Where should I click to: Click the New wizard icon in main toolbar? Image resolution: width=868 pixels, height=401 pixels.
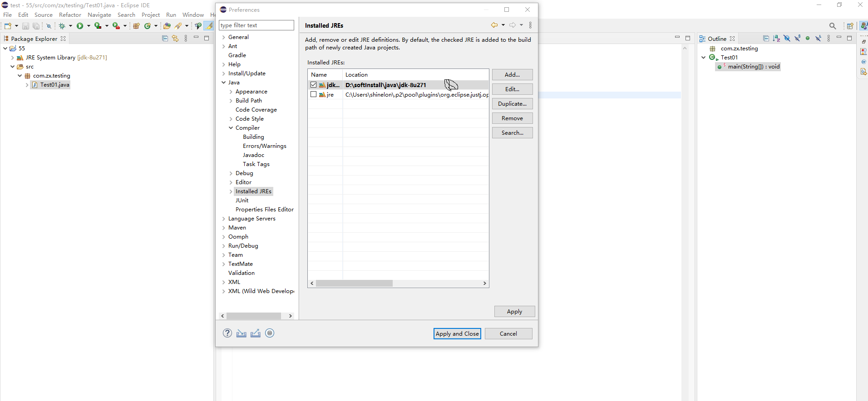tap(8, 26)
